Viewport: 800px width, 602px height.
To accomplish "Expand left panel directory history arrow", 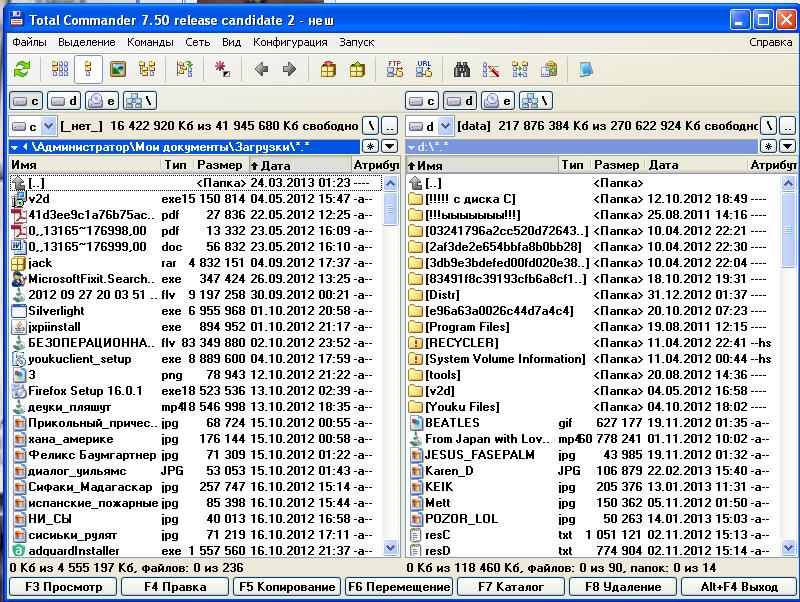I will tap(390, 147).
